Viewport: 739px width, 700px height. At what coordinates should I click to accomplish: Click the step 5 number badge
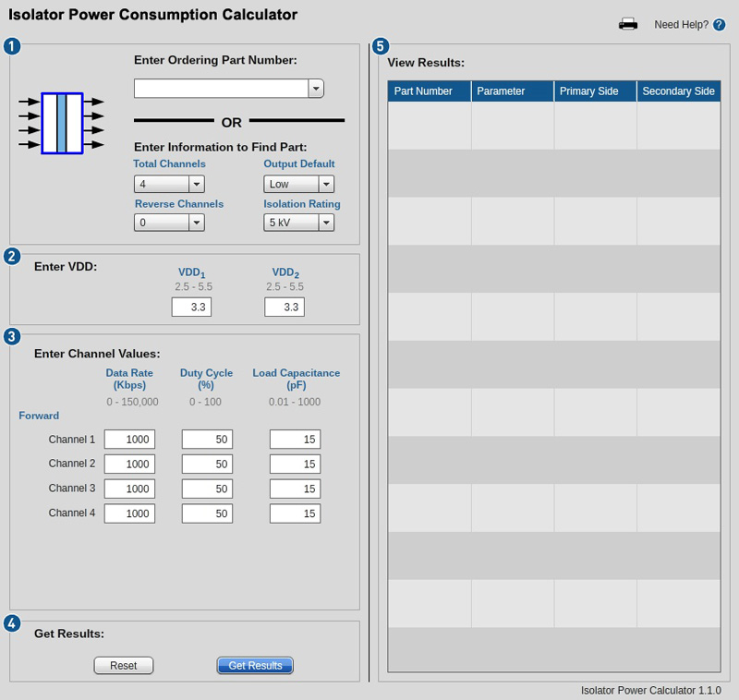[380, 46]
